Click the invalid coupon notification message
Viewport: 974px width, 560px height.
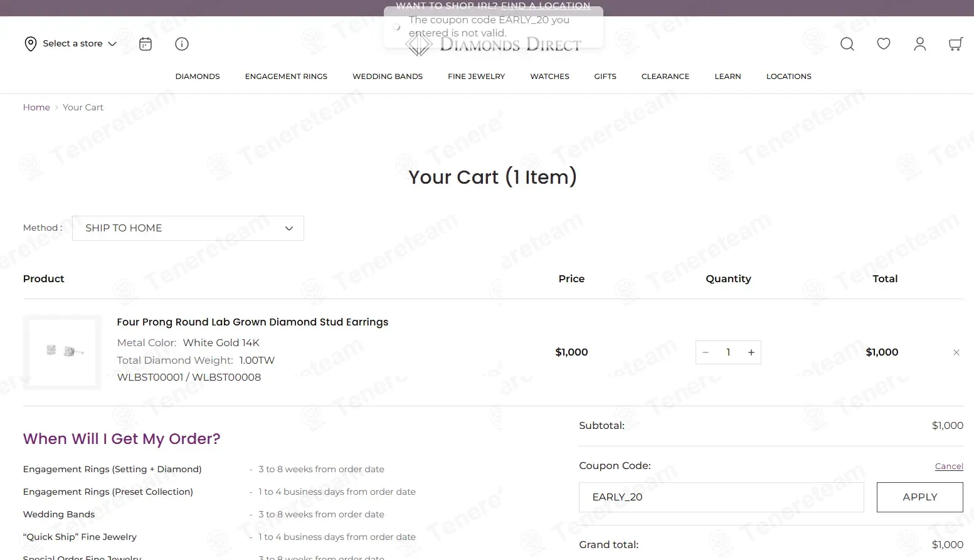click(494, 27)
